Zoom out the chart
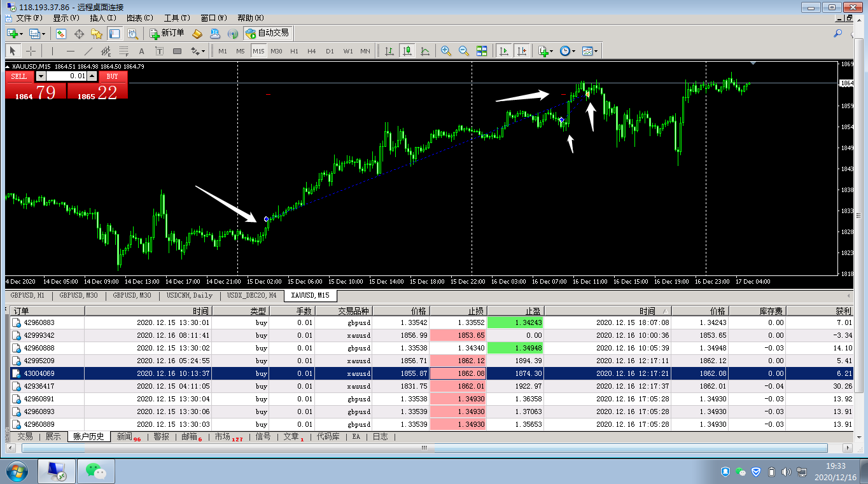868x484 pixels. coord(464,51)
